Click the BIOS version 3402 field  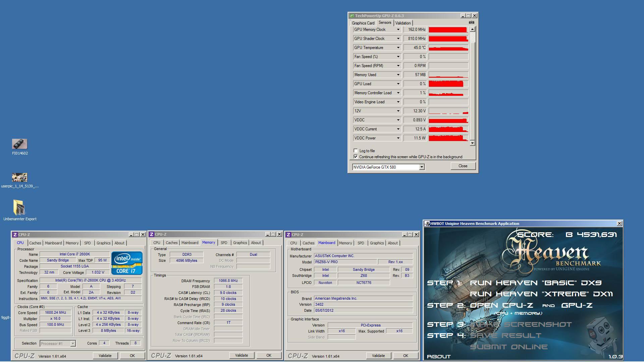click(x=363, y=304)
